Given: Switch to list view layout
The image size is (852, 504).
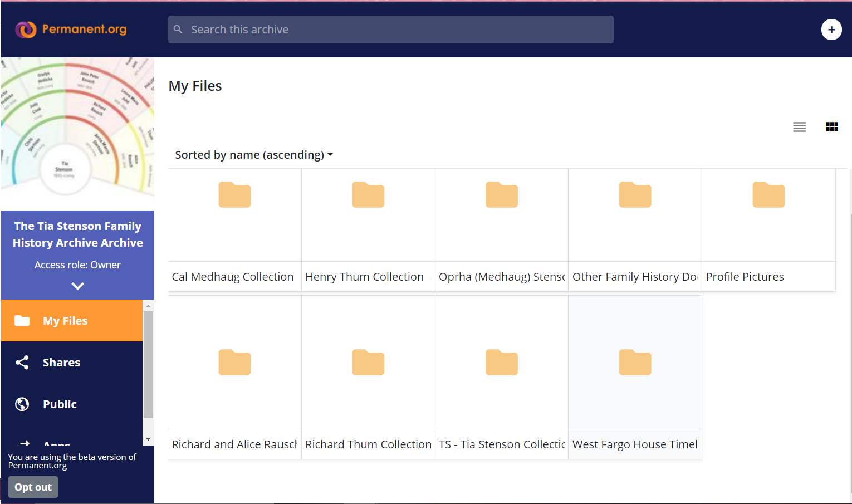Looking at the screenshot, I should (x=799, y=127).
